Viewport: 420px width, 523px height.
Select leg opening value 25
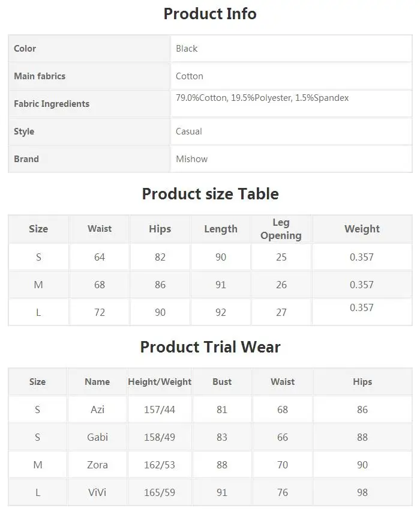[281, 257]
